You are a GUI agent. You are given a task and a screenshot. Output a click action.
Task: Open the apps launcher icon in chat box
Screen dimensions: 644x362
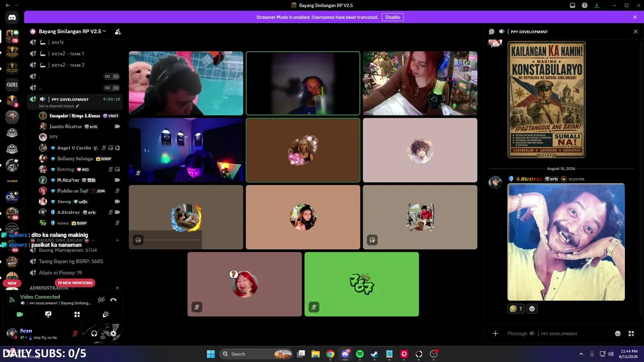pyautogui.click(x=631, y=333)
